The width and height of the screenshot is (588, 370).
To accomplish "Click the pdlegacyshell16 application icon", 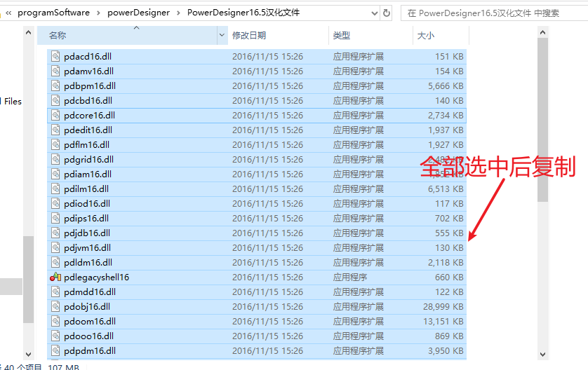I will [55, 277].
